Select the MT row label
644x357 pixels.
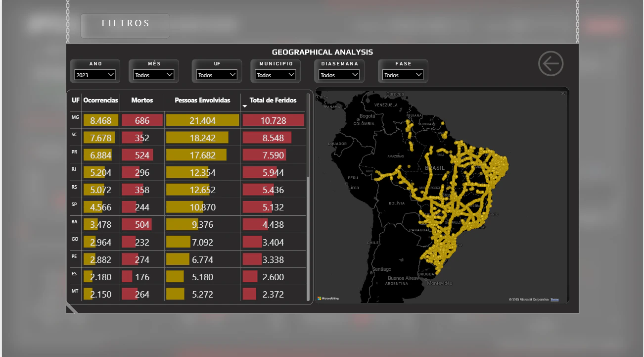[x=75, y=291]
